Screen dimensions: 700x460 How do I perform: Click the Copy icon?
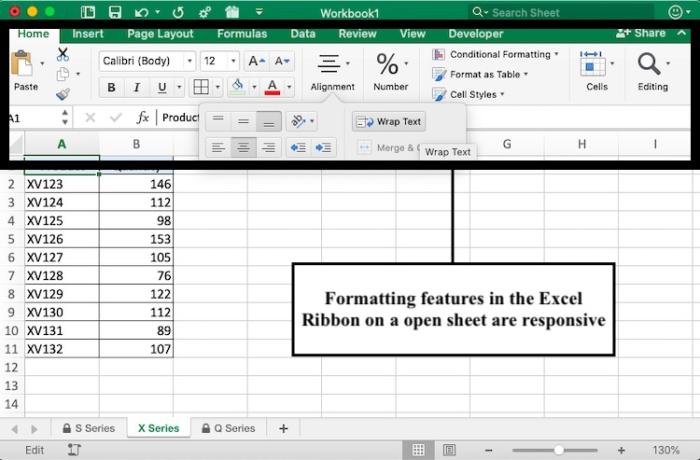(62, 74)
